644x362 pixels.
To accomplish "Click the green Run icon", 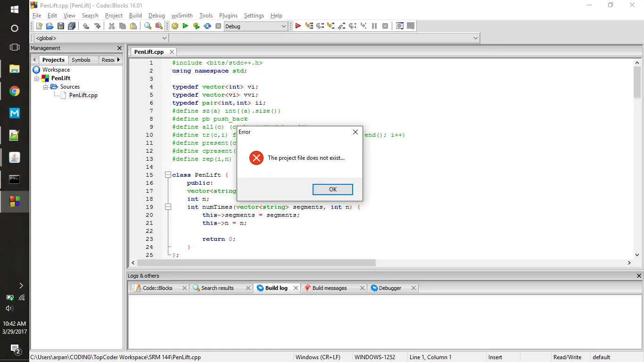I will coord(186,26).
